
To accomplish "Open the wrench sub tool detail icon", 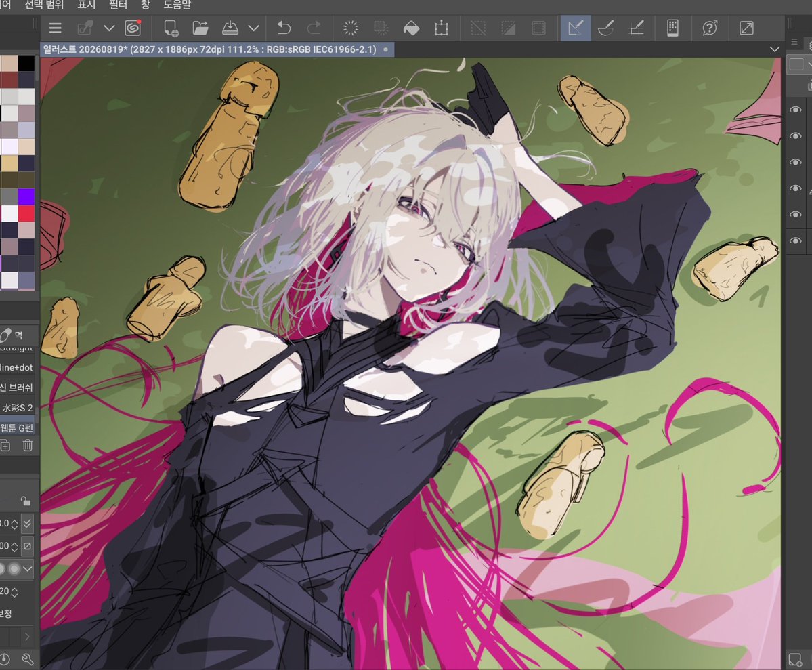I will pyautogui.click(x=28, y=659).
